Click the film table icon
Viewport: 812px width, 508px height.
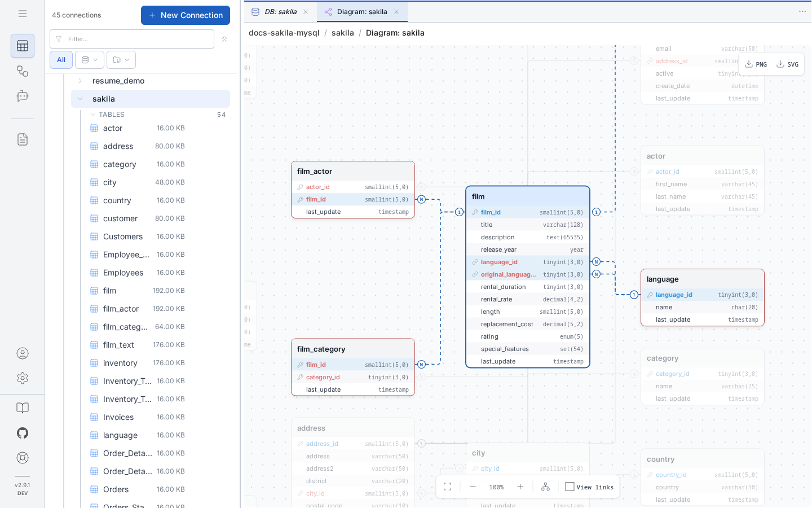click(95, 291)
